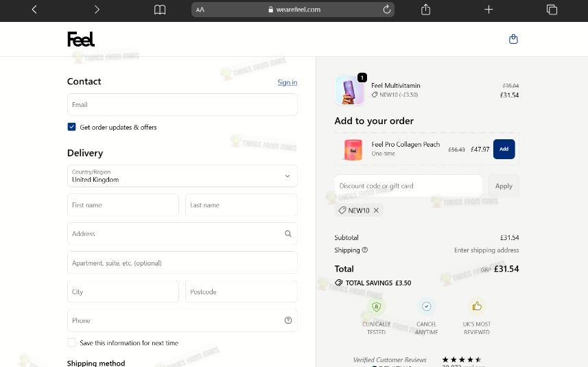The width and height of the screenshot is (588, 367).
Task: Click the Phone field
Action: point(183,320)
